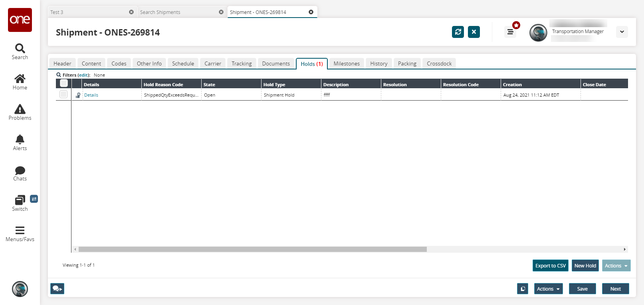Click the 'Aug 24, 2021 11:12 AM EDT' cell
644x305 pixels.
pyautogui.click(x=541, y=95)
